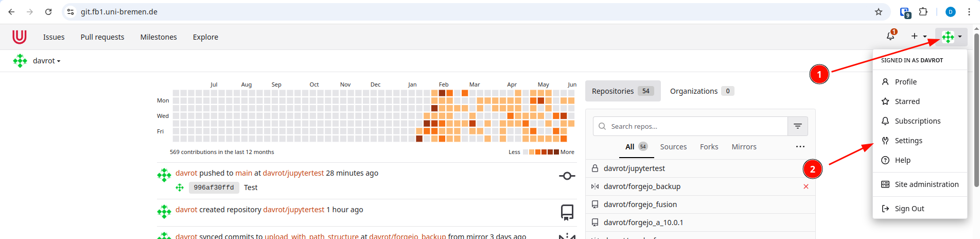Choose Site administration from the menu
The image size is (980, 239).
coord(920,184)
